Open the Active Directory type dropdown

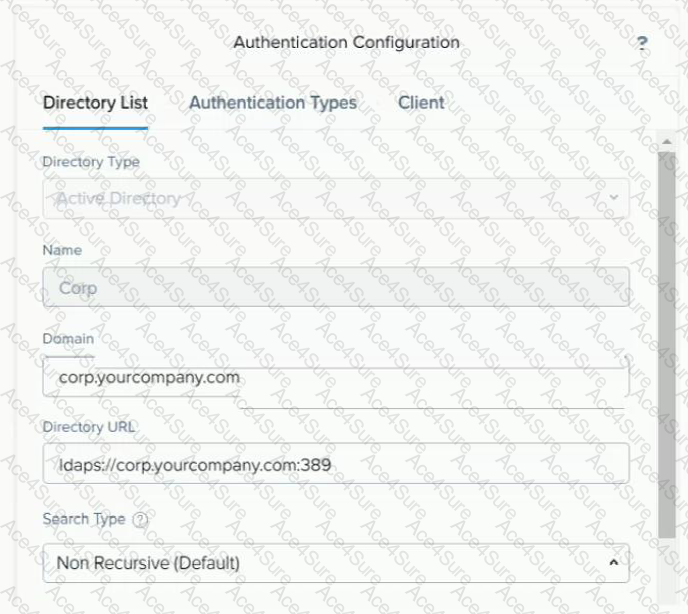320,198
